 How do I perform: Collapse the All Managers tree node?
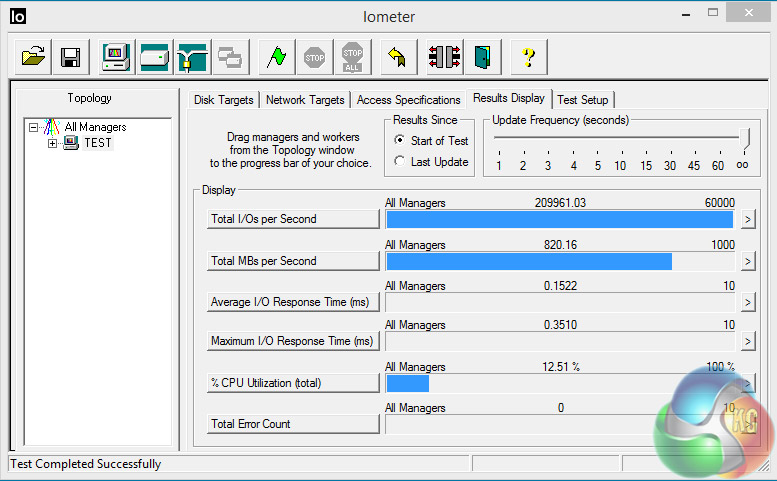tap(33, 127)
